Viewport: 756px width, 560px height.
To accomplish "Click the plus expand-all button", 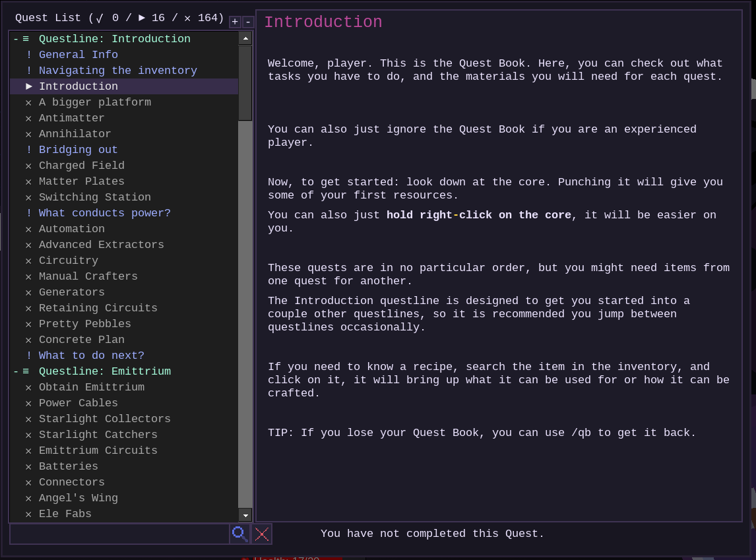I will (235, 22).
